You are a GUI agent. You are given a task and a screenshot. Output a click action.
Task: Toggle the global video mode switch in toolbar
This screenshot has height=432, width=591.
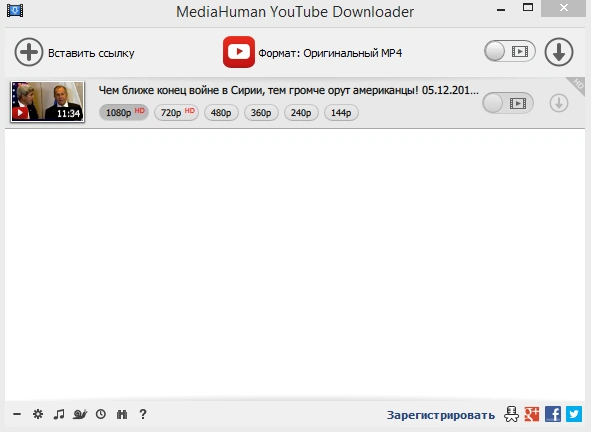pos(510,51)
